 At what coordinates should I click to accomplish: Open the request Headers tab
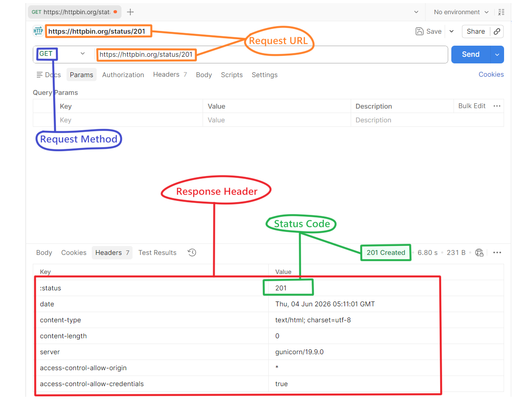170,74
